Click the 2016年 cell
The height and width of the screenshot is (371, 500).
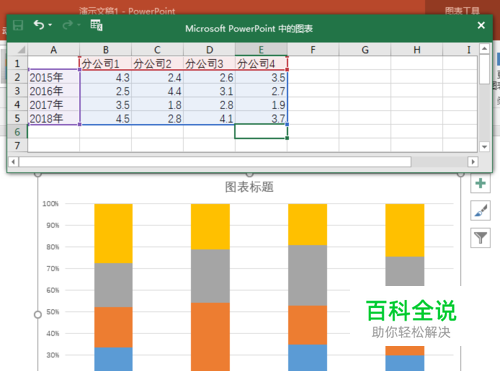(x=53, y=91)
